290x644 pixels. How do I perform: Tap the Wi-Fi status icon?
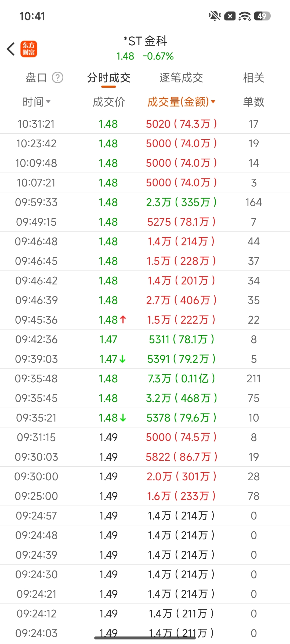(x=245, y=16)
